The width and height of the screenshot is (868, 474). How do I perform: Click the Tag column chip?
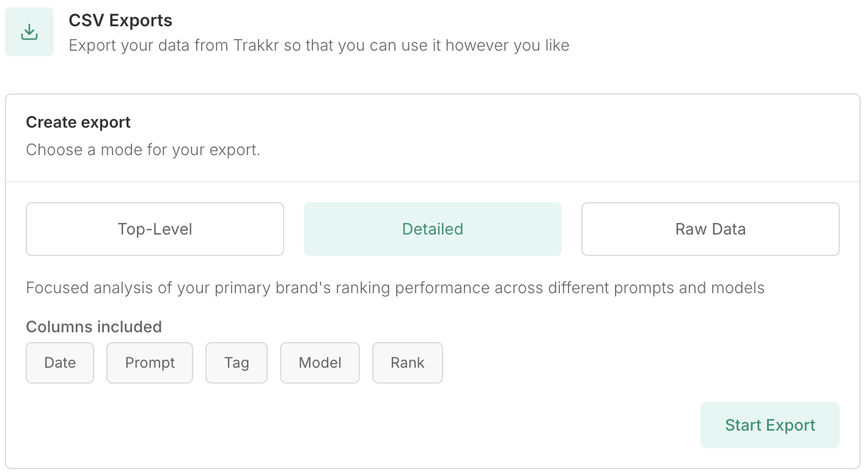[x=237, y=363]
